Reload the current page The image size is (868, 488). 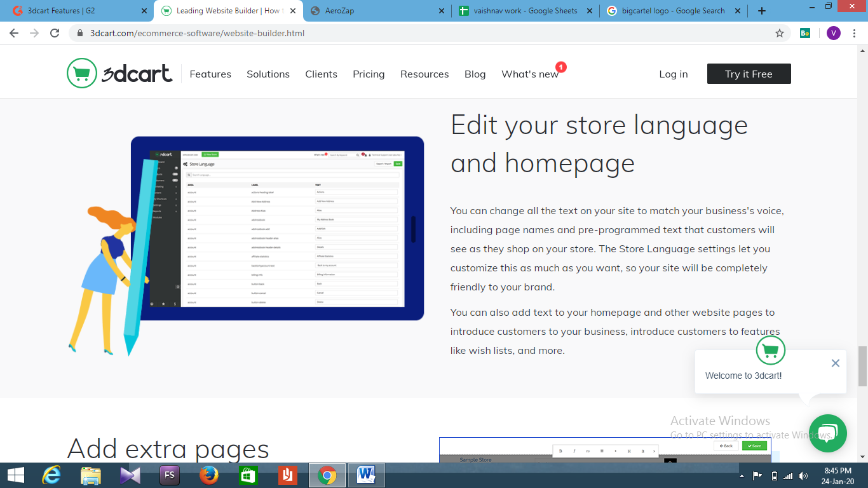(55, 33)
